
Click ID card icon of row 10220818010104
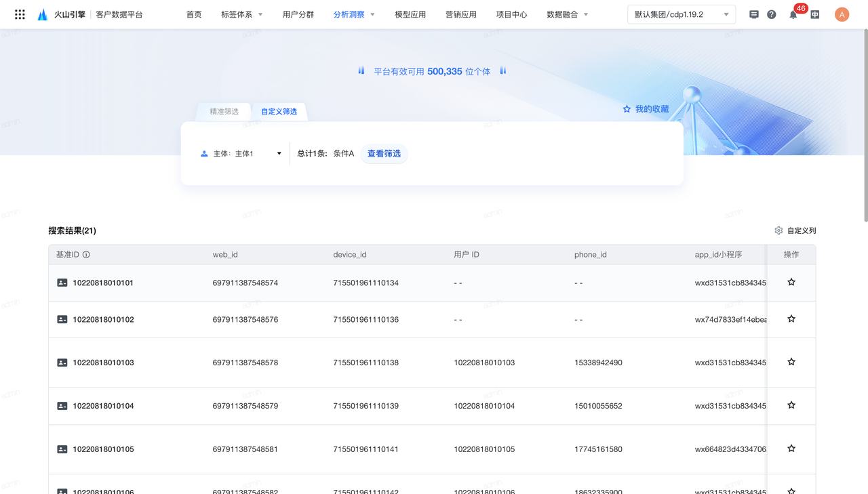click(62, 406)
